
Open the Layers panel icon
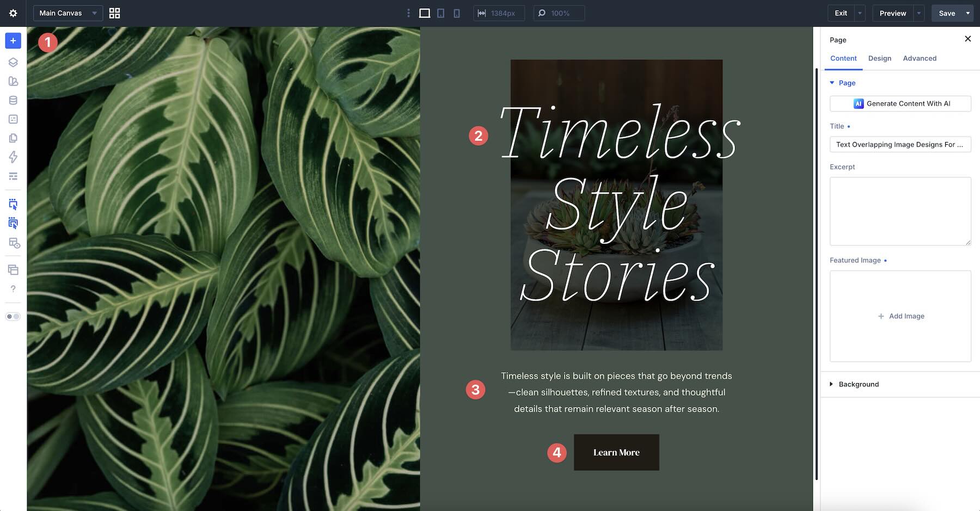pyautogui.click(x=13, y=62)
